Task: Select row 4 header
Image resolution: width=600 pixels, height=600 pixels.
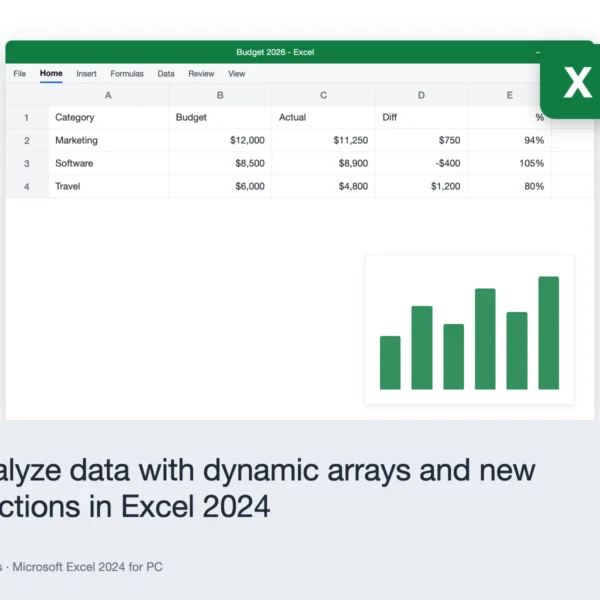Action: tap(27, 186)
